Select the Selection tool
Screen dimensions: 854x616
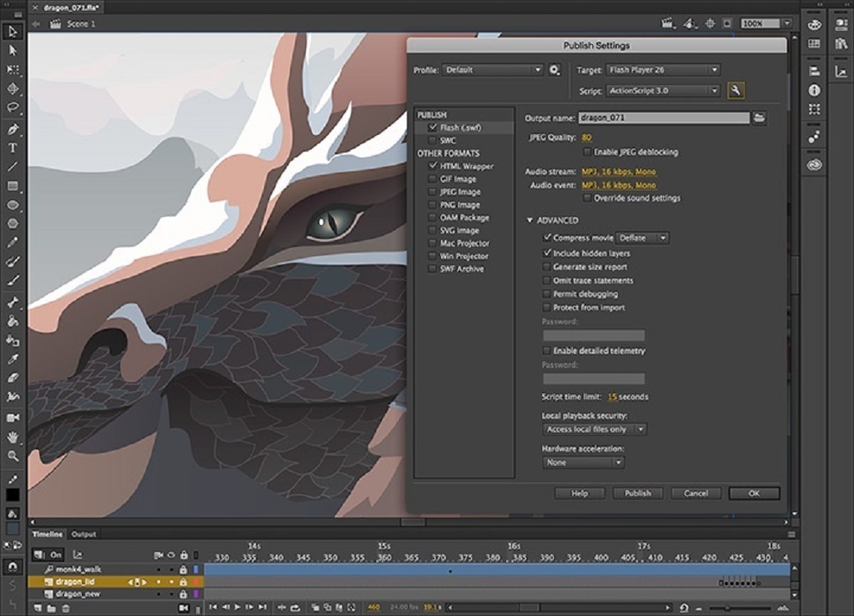click(13, 31)
